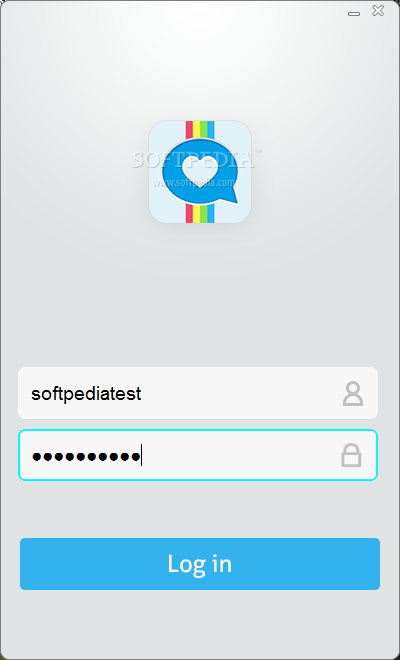Focus the username field containing softpediatest
400x660 pixels.
point(198,393)
